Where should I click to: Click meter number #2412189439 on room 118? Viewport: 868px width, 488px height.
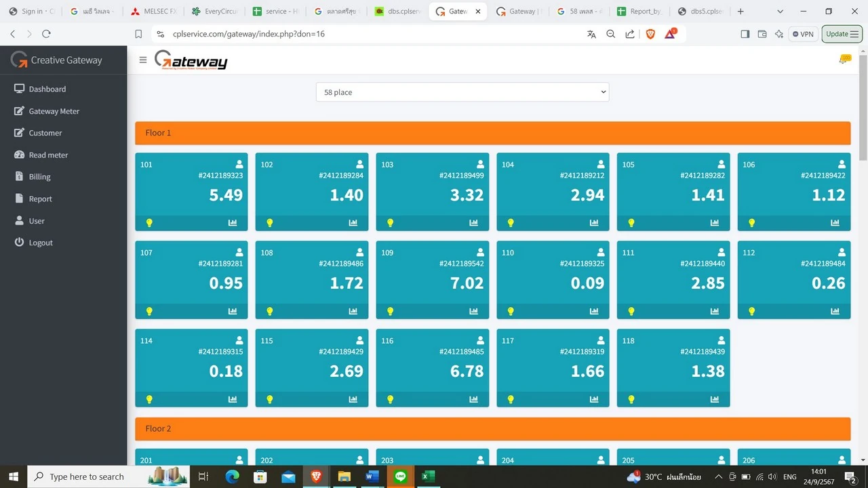tap(703, 352)
